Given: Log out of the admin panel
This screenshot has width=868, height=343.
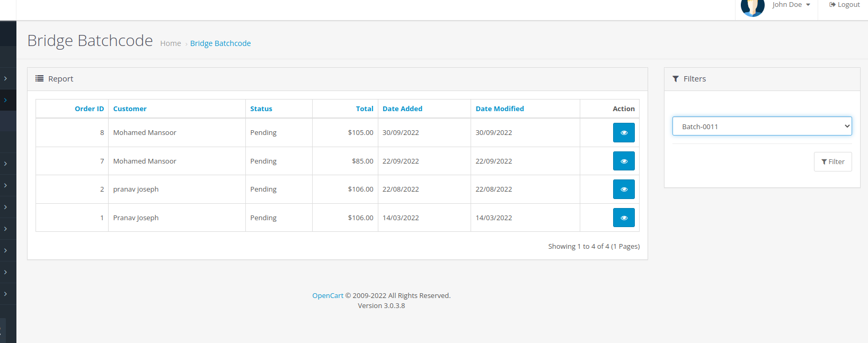Looking at the screenshot, I should click(844, 5).
